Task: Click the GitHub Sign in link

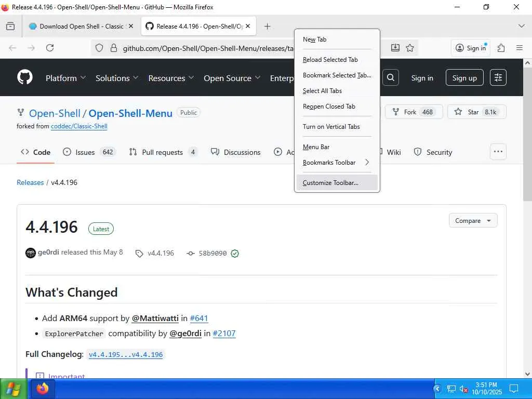Action: [x=422, y=78]
